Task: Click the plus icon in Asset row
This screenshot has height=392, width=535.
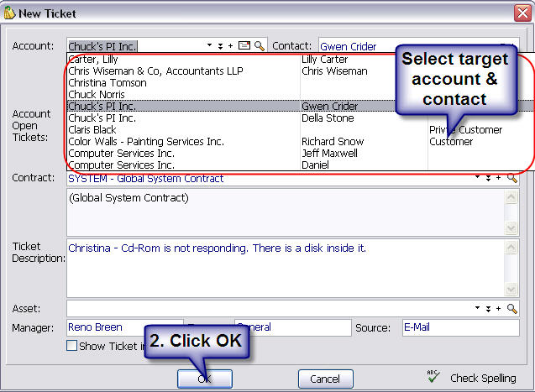Action: pos(498,309)
